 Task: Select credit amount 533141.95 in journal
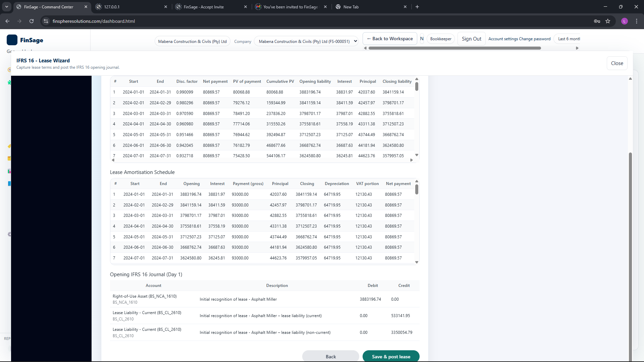[x=400, y=316]
